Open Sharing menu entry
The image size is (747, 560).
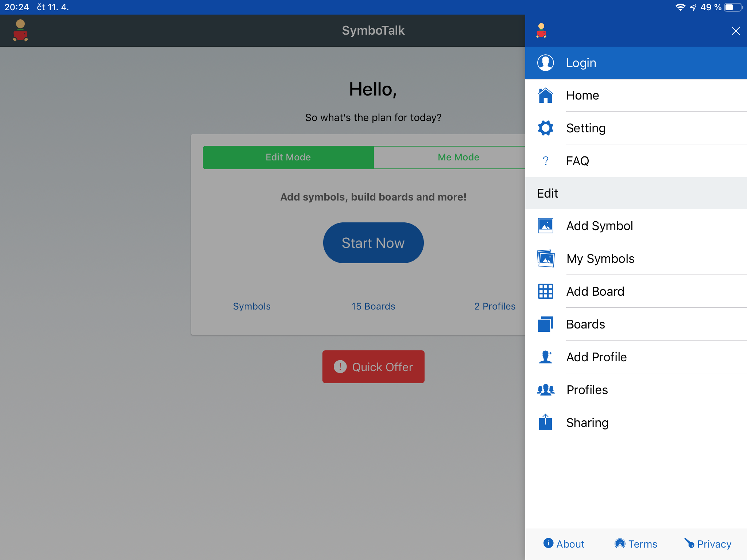pyautogui.click(x=636, y=423)
